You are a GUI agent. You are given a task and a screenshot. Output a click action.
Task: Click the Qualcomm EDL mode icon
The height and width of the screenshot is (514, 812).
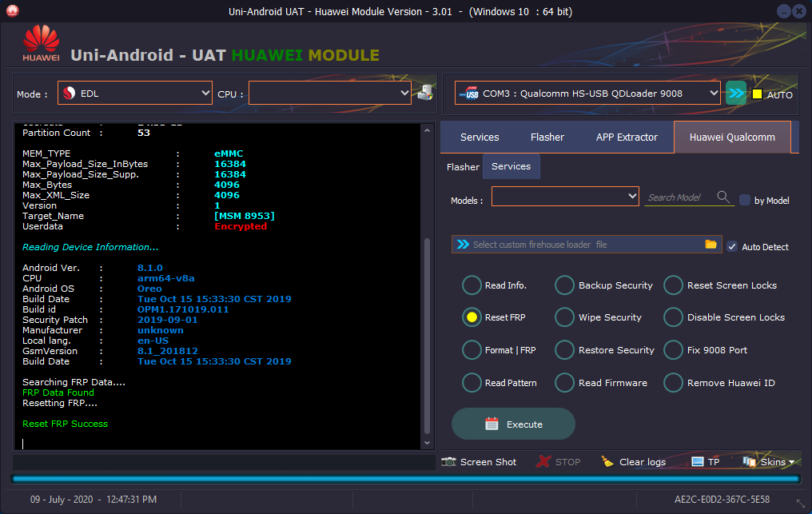coord(69,94)
